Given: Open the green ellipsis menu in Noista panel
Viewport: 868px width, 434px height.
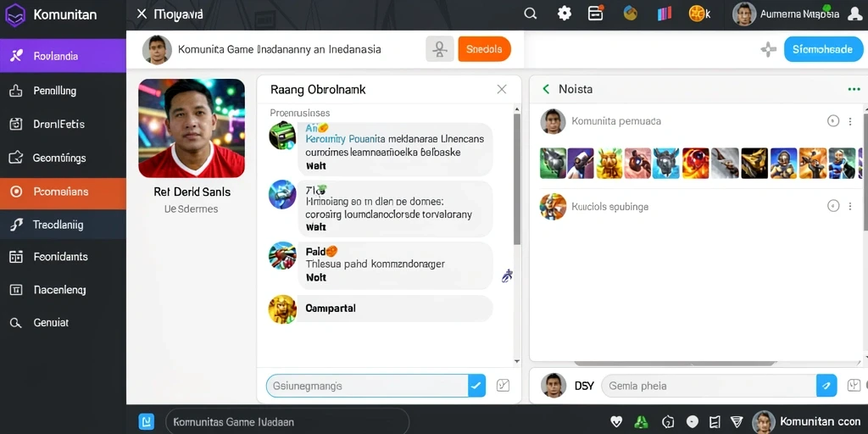Looking at the screenshot, I should click(x=854, y=89).
